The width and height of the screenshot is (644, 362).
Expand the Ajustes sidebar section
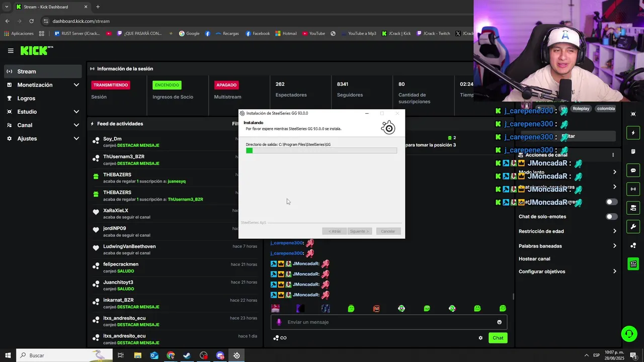coord(43,138)
